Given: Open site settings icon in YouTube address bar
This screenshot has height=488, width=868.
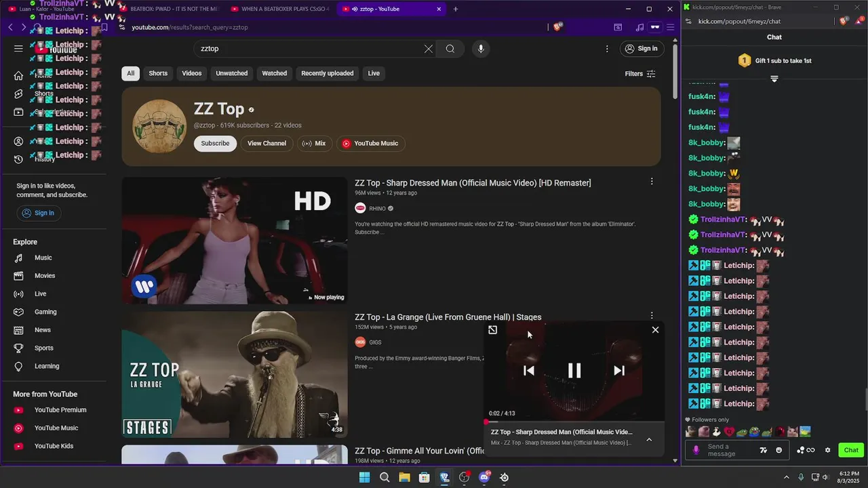Looking at the screenshot, I should point(122,27).
